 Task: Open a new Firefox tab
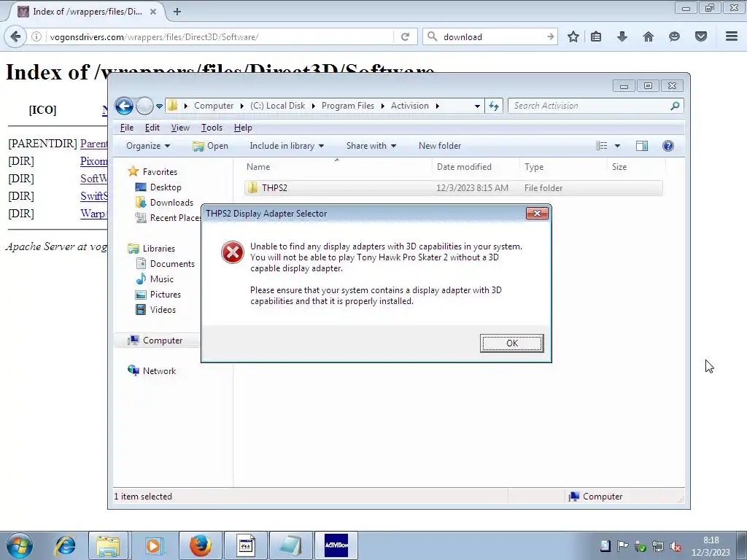[177, 12]
